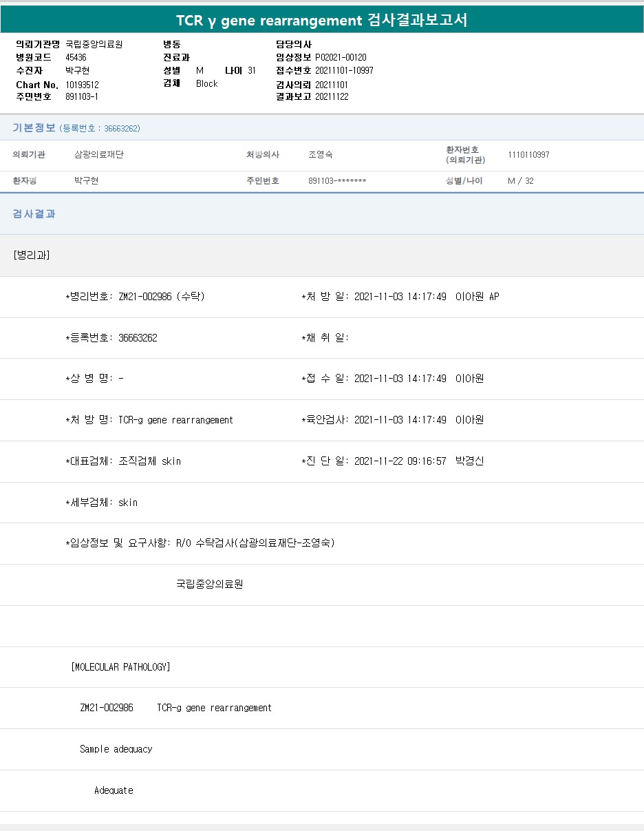Click 검사의뢰 date 20211101

click(x=332, y=84)
